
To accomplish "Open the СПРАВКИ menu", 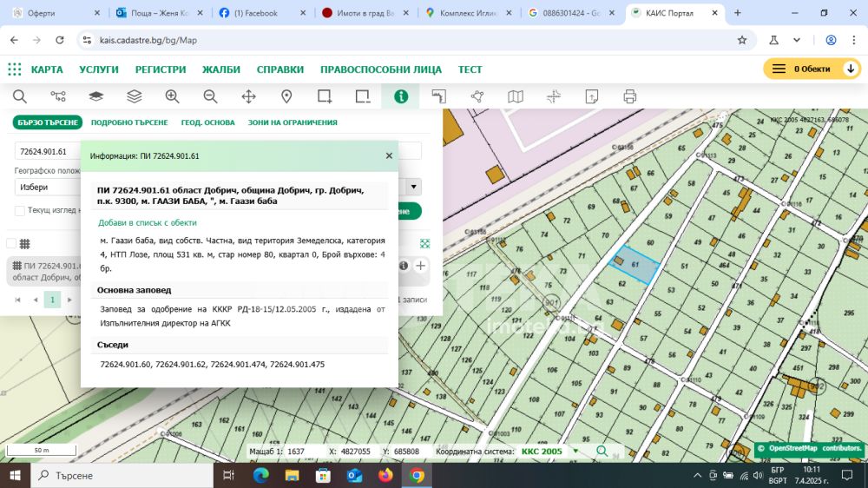I will point(280,69).
